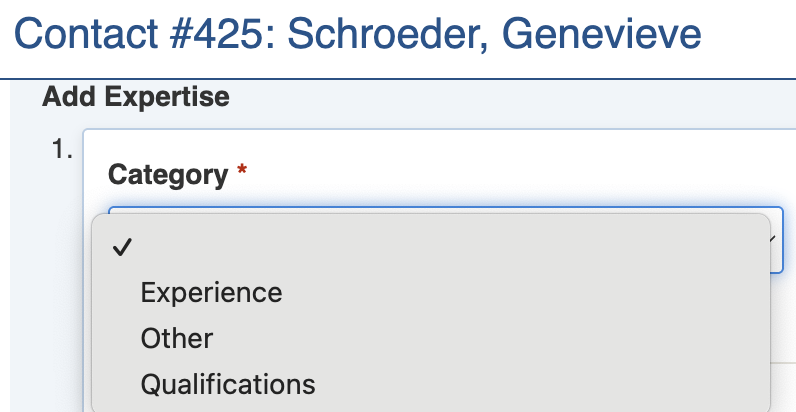Click the red required asterisk
796x412 pixels.
click(x=241, y=174)
